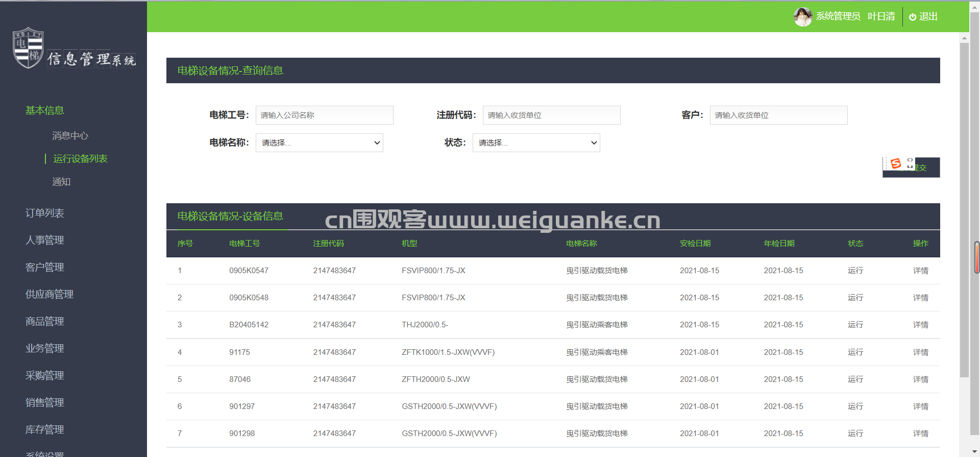Open 商品管理 menu
980x457 pixels.
pos(45,321)
